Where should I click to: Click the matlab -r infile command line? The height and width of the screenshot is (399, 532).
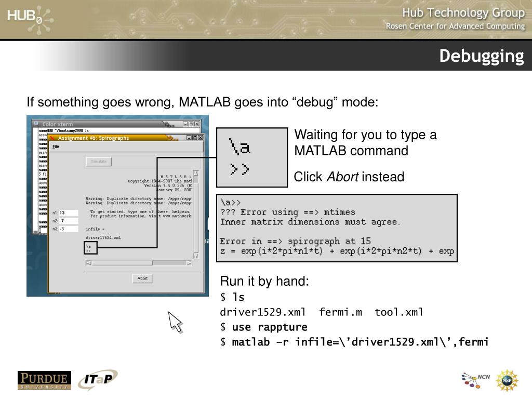point(354,342)
